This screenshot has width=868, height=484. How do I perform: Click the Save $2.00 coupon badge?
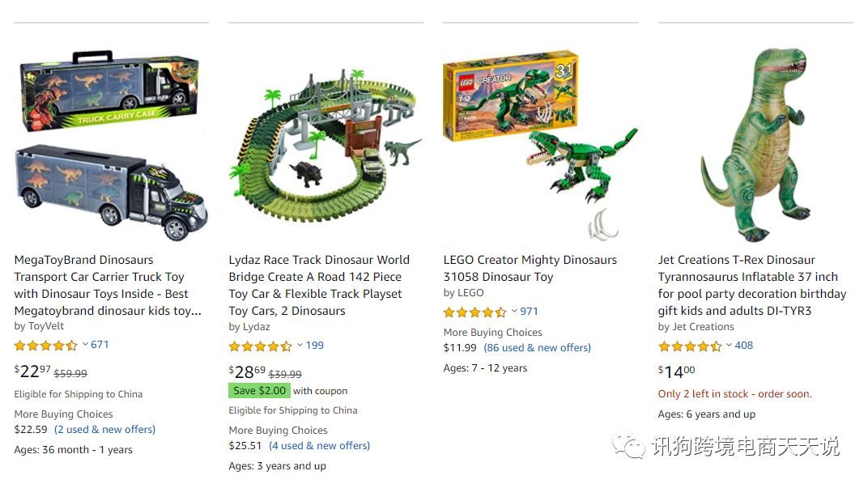[x=259, y=390]
